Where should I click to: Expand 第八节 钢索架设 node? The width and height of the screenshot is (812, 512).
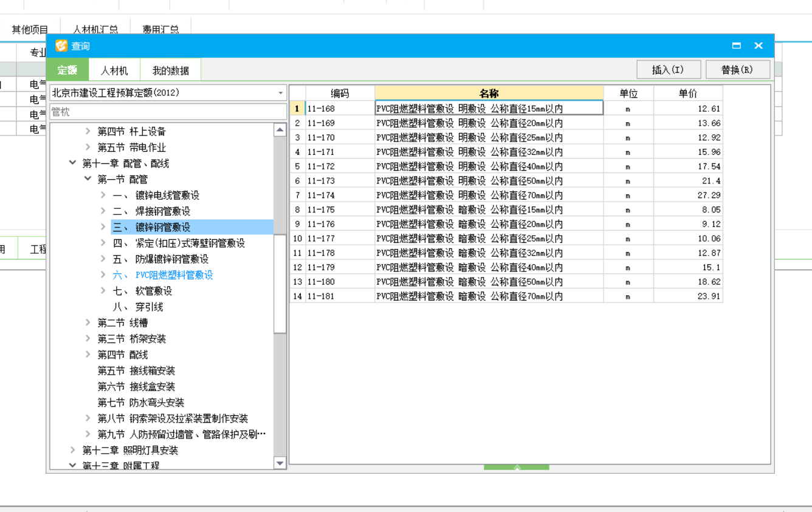pos(88,418)
